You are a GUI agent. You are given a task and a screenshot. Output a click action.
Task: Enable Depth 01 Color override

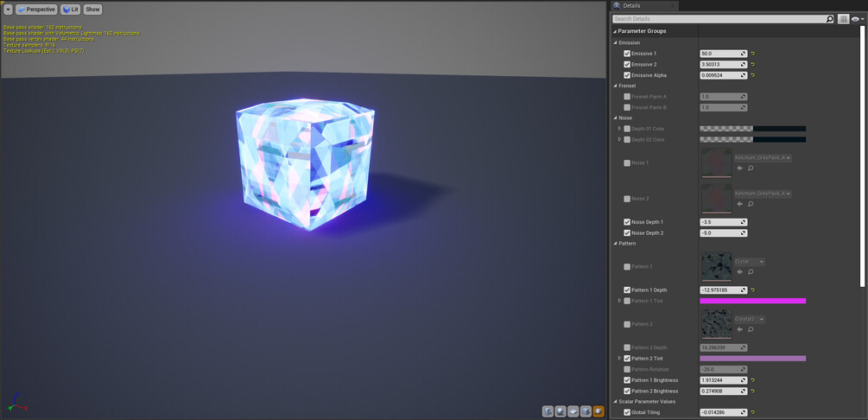point(627,129)
